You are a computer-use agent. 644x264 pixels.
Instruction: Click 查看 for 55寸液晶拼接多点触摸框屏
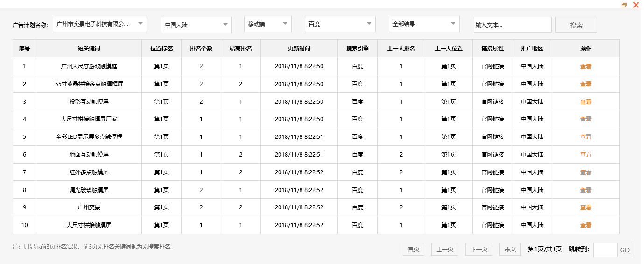586,84
